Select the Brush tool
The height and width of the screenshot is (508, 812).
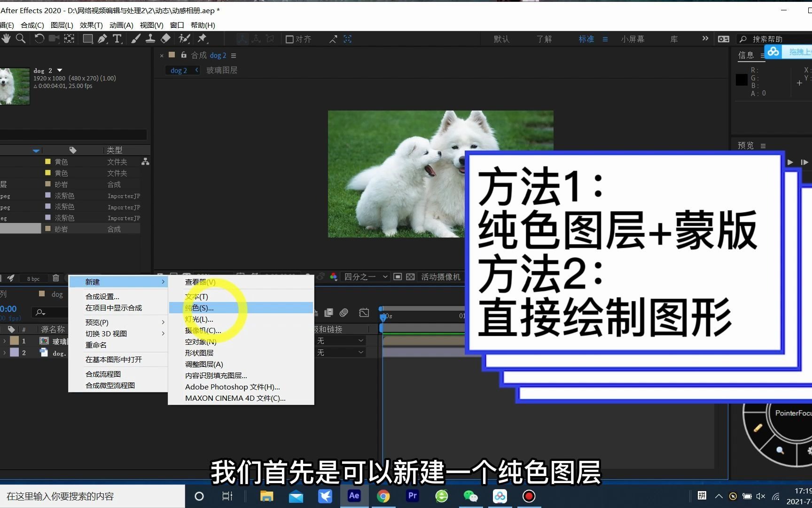coord(136,39)
